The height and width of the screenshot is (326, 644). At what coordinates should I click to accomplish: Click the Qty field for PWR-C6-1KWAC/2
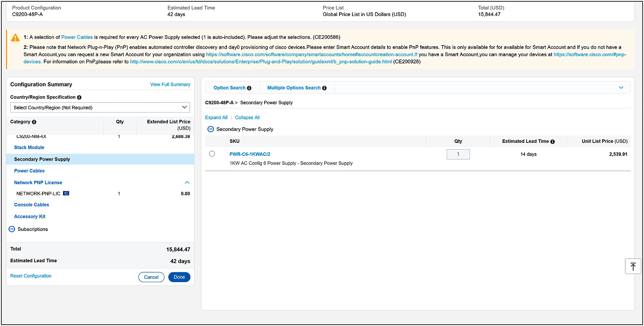(458, 154)
